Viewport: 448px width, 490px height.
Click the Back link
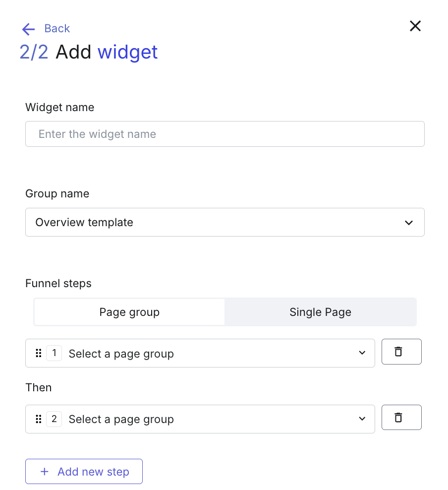pyautogui.click(x=57, y=28)
